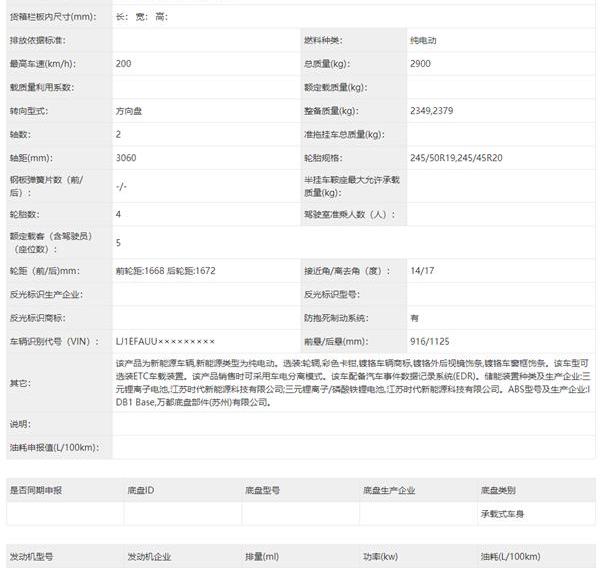Click the 功率(kw) column header
Image resolution: width=600 pixels, height=568 pixels.
pyautogui.click(x=380, y=557)
